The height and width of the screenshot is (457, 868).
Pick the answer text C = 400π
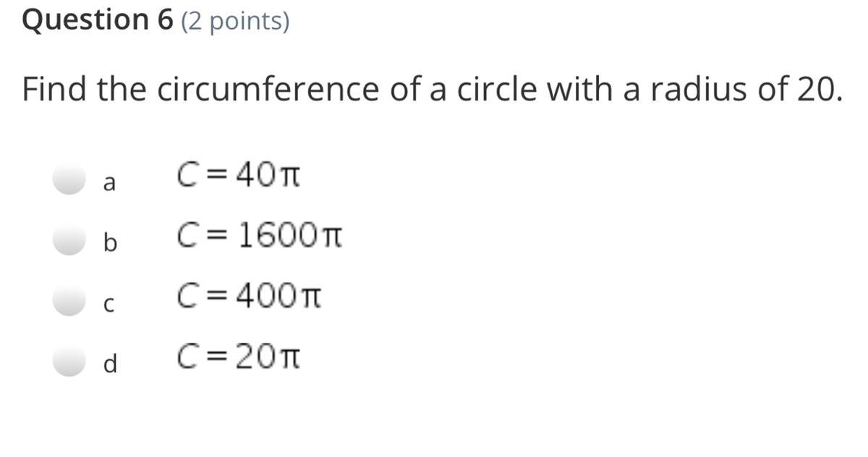tap(250, 295)
